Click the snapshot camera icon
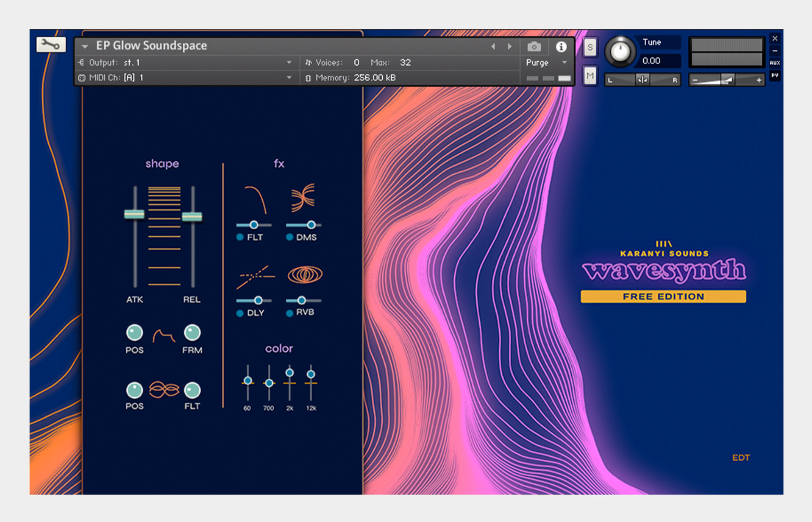 (534, 47)
